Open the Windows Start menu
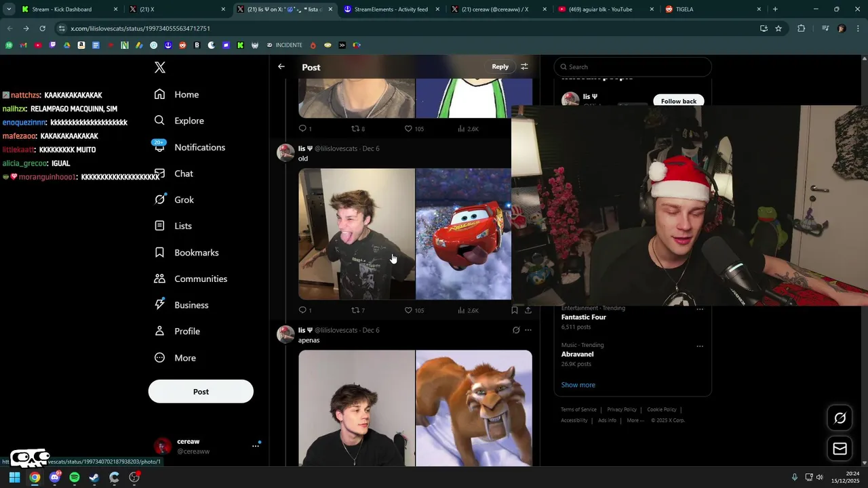 click(14, 477)
